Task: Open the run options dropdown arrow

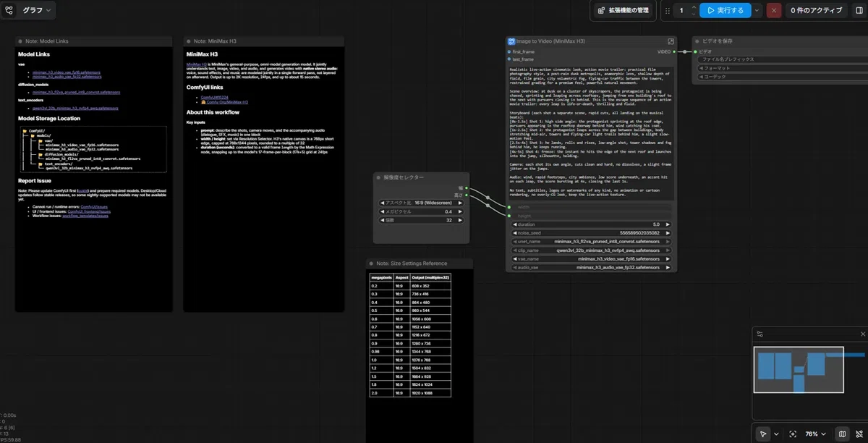Action: point(757,10)
